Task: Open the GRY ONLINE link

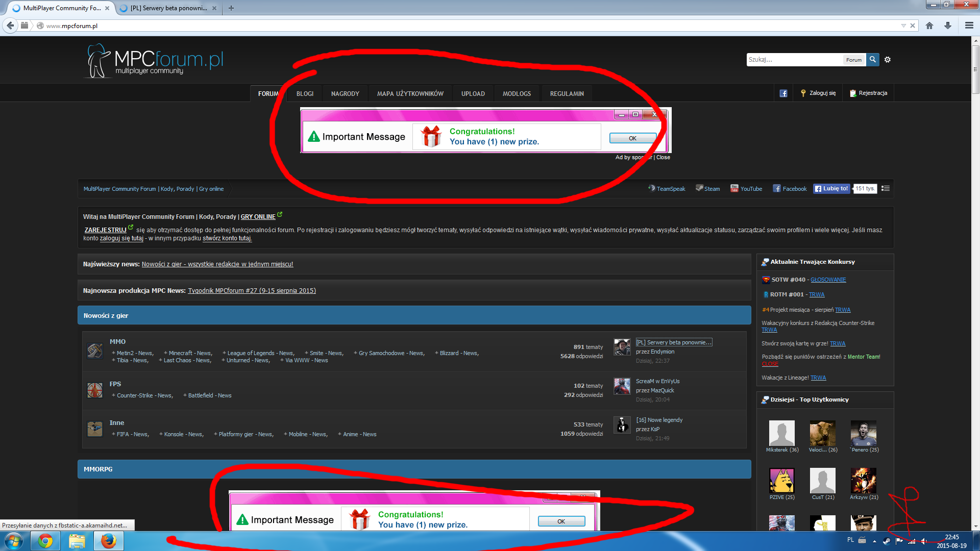Action: [258, 217]
